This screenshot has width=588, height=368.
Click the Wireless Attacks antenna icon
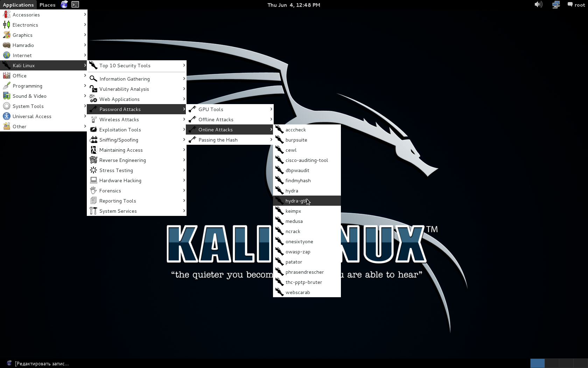(x=93, y=120)
